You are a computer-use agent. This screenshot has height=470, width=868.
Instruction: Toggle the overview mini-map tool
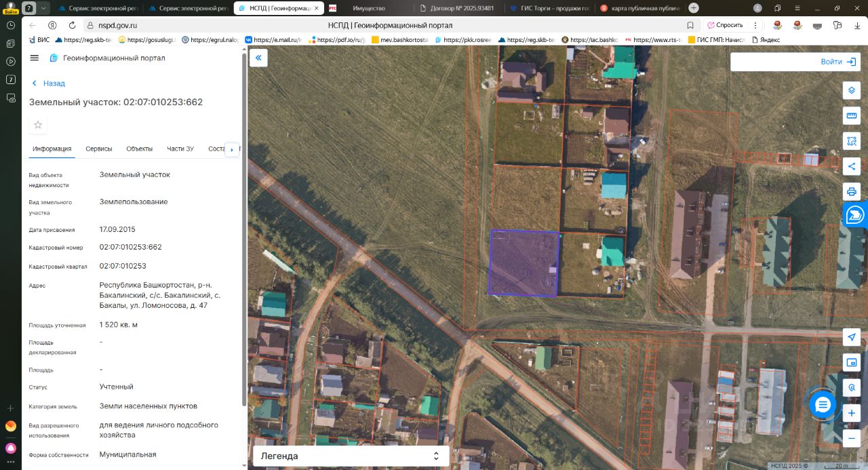pos(852,363)
